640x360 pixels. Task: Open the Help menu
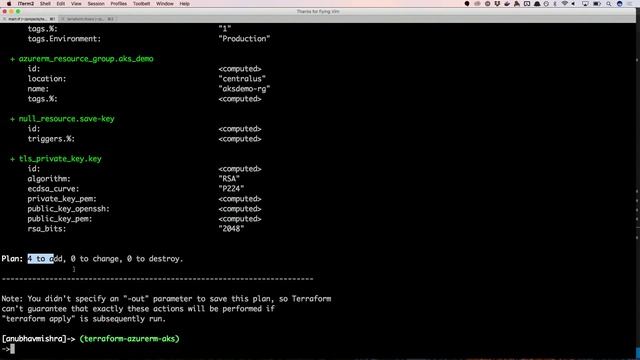point(184,4)
